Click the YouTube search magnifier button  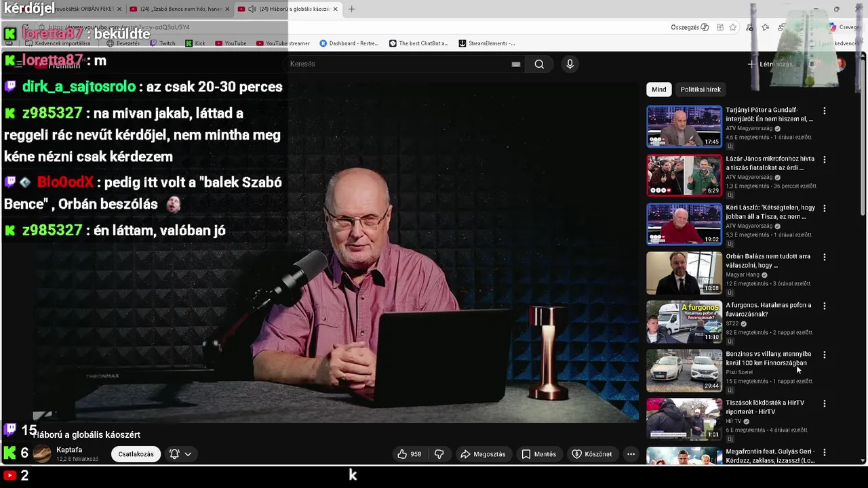539,64
